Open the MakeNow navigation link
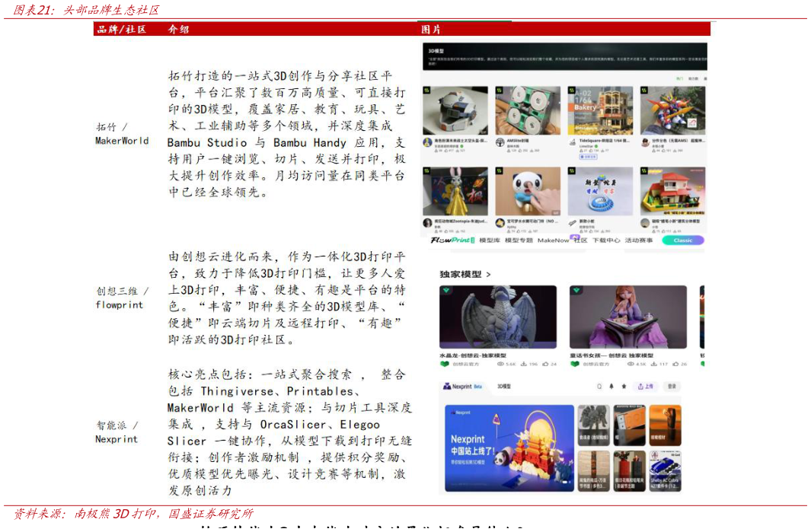The width and height of the screenshot is (811, 532). pos(553,240)
